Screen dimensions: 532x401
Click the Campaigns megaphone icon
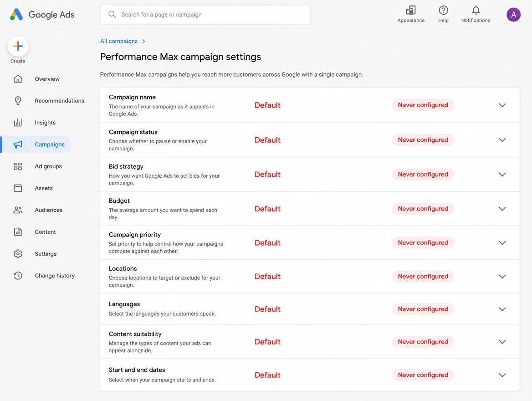click(18, 144)
